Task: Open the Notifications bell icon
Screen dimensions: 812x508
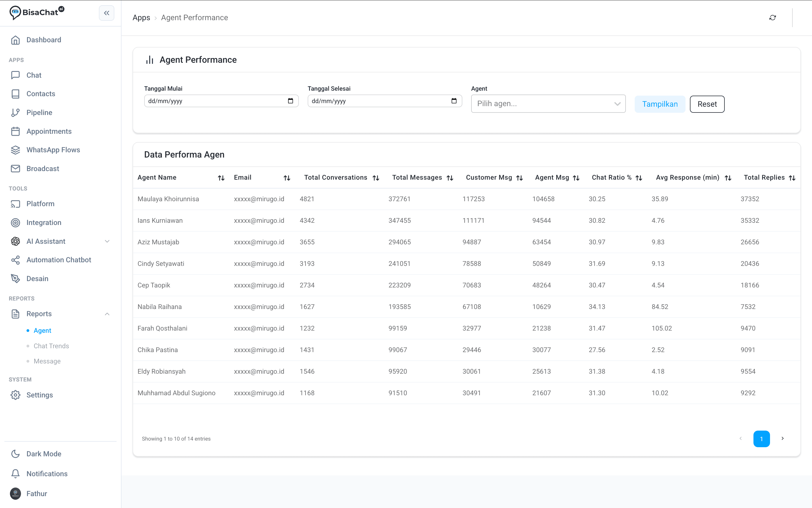Action: (15, 474)
